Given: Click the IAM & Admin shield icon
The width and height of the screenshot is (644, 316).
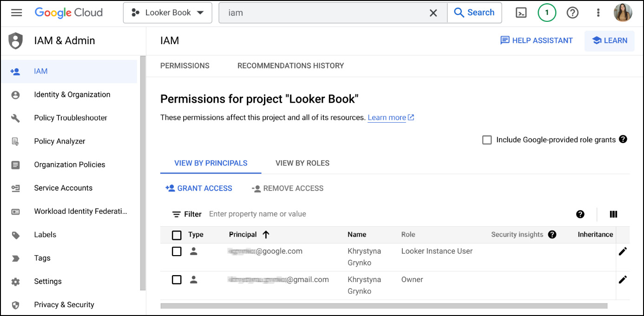Looking at the screenshot, I should (x=16, y=41).
